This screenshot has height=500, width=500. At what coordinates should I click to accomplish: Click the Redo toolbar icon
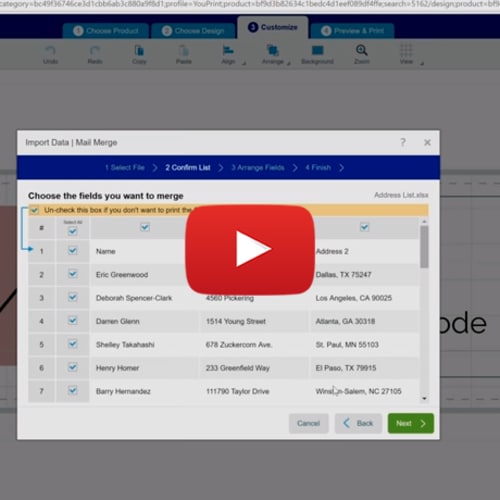tap(95, 51)
